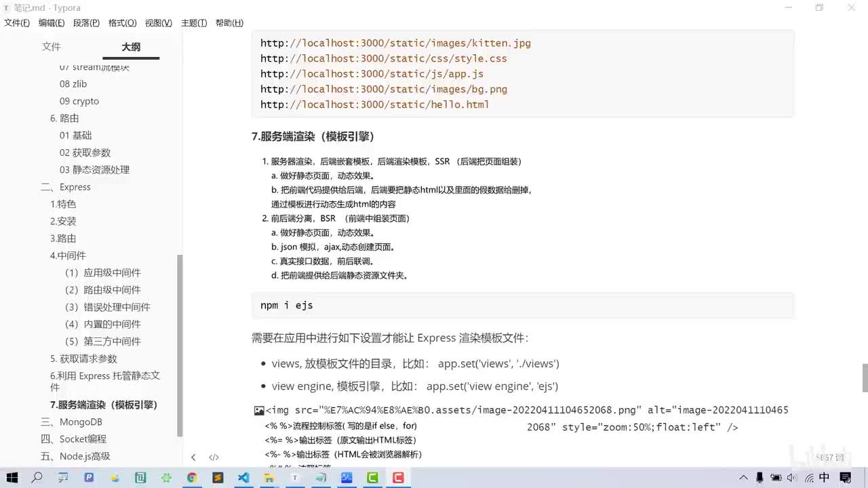Click the static/hello.html URL line

click(x=374, y=104)
